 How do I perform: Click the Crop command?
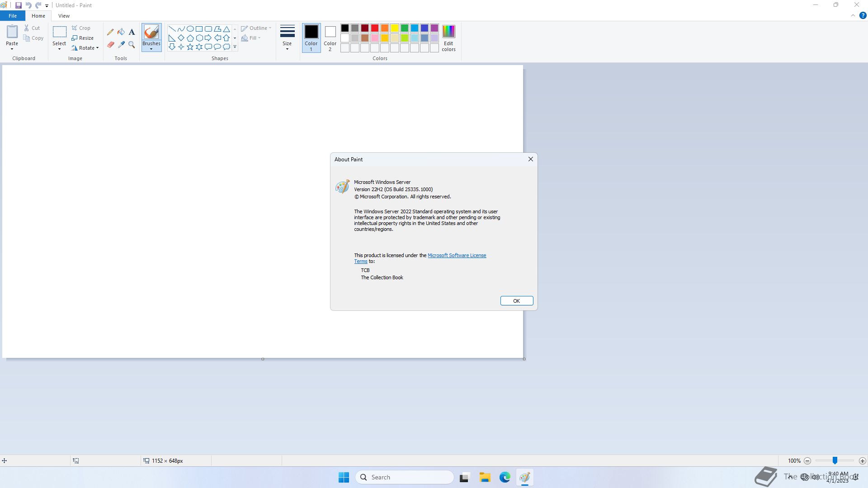[81, 28]
